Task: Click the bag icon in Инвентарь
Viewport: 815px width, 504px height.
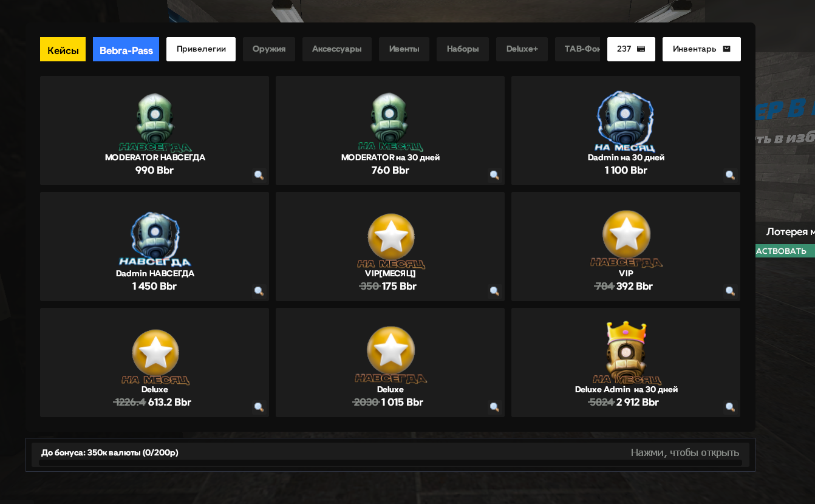Action: point(726,49)
